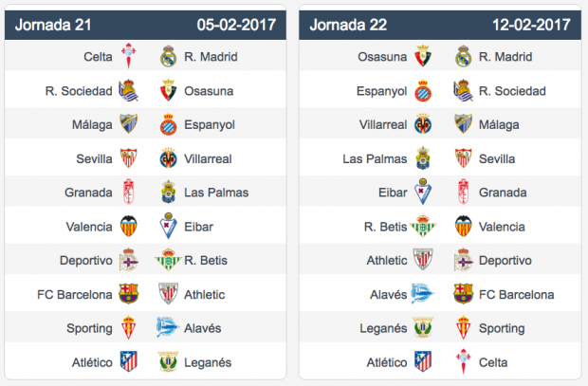
Task: Click the FC Barcelona name in Jornada 22
Action: (516, 294)
